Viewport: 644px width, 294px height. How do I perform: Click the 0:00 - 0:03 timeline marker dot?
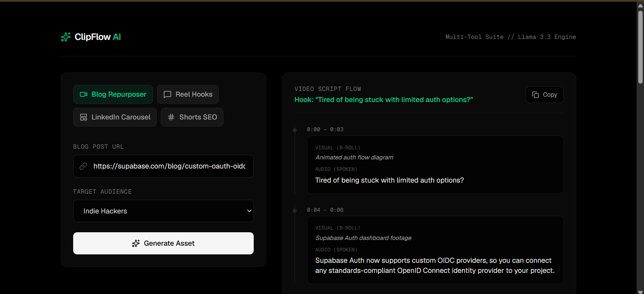point(295,130)
